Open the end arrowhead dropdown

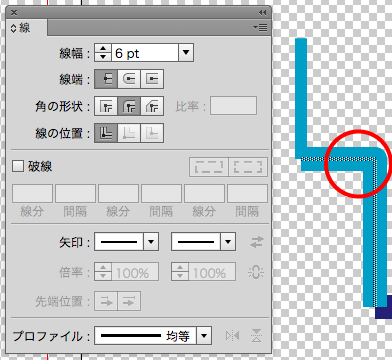(x=228, y=241)
